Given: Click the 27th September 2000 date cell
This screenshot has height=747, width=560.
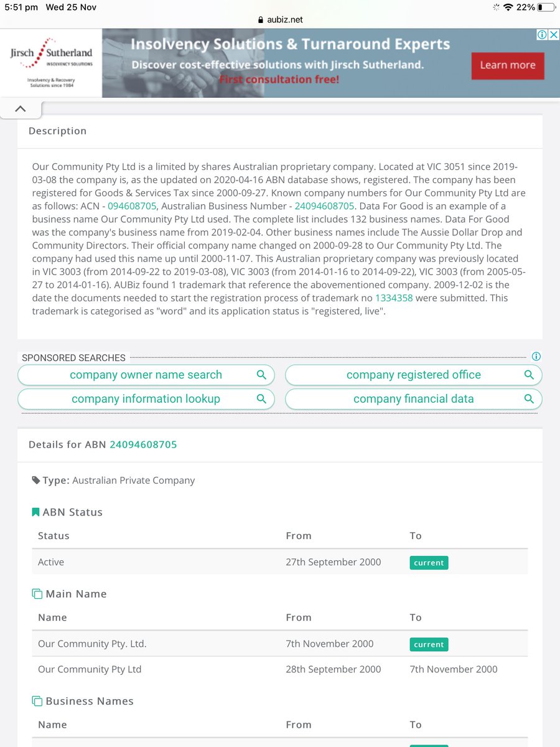Looking at the screenshot, I should (x=334, y=562).
